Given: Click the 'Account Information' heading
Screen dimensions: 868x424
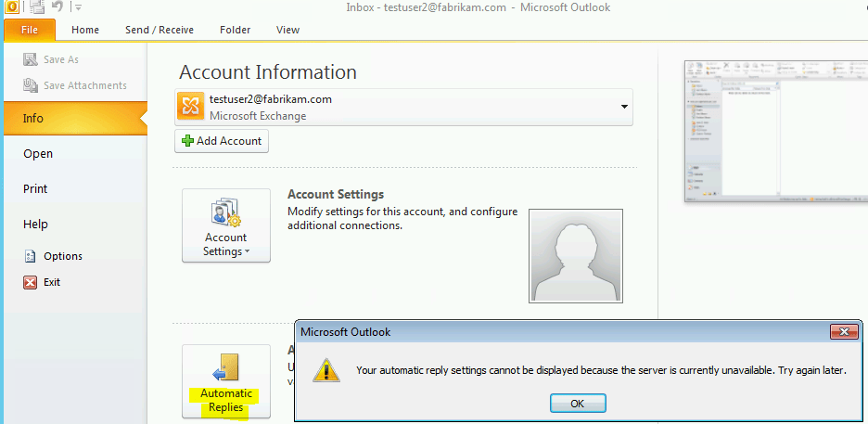Looking at the screenshot, I should tap(268, 72).
